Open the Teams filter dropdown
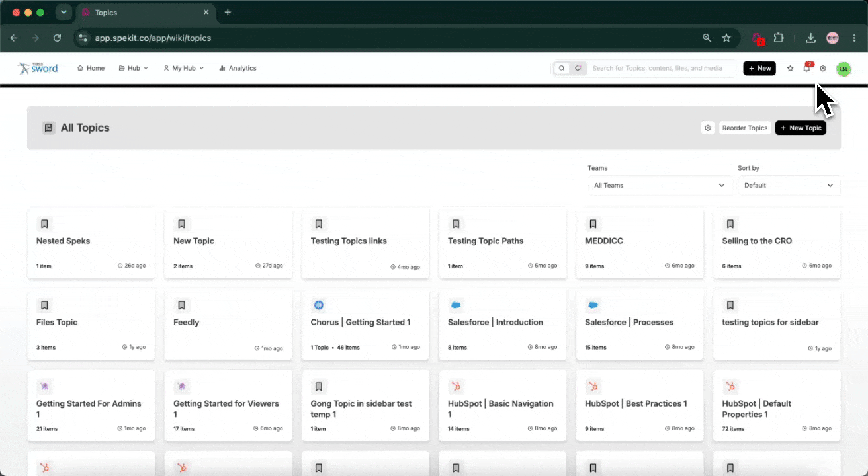The width and height of the screenshot is (868, 476). coord(660,186)
